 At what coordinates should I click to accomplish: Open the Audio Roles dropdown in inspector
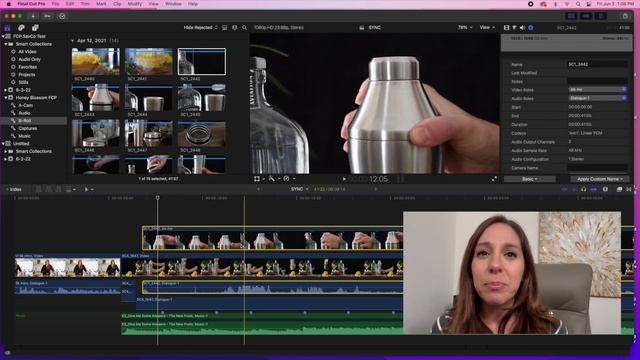point(598,98)
